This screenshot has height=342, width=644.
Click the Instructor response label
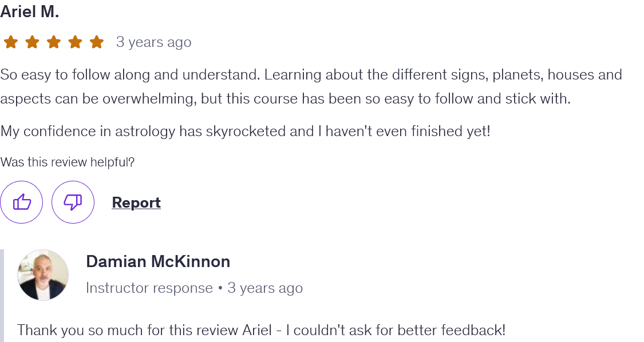(149, 288)
